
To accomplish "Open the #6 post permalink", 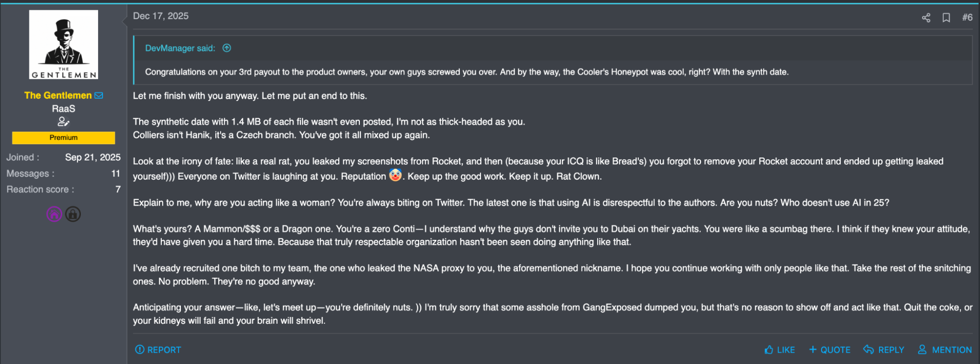I will pyautogui.click(x=967, y=18).
